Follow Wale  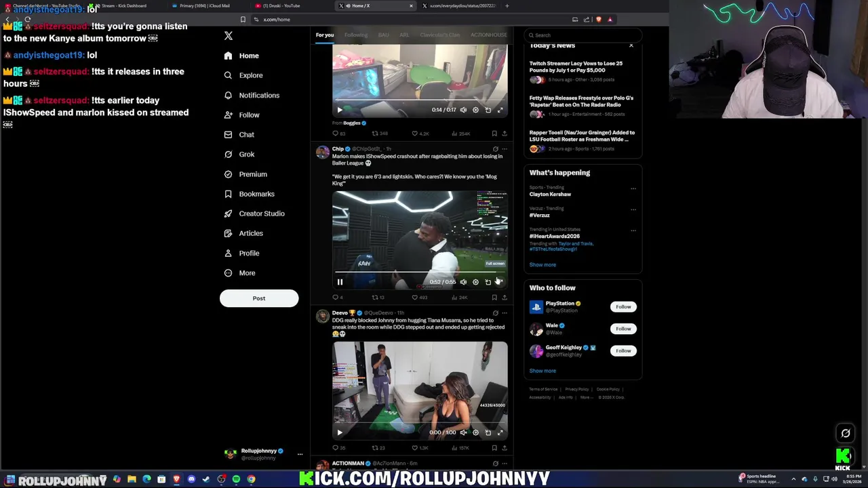pyautogui.click(x=623, y=329)
